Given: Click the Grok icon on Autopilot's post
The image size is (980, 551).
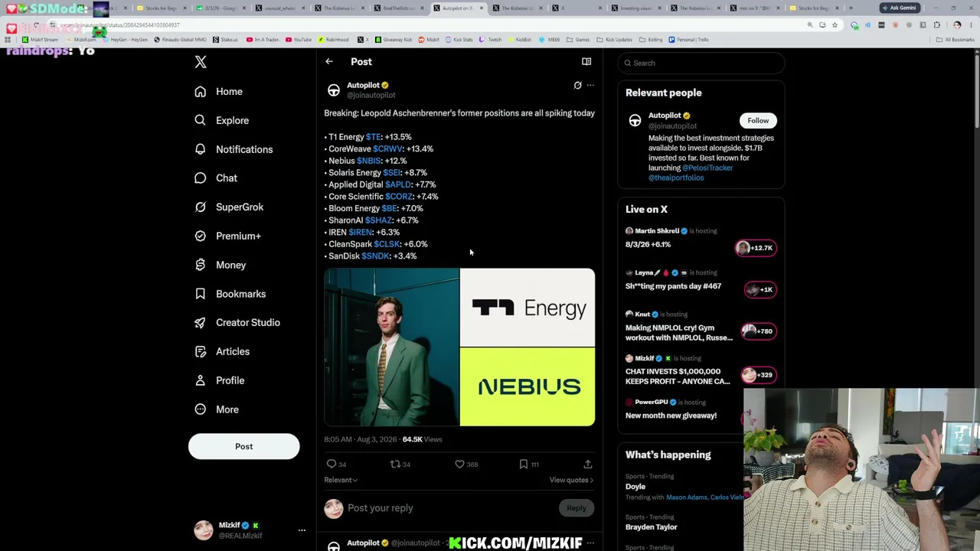Looking at the screenshot, I should click(x=578, y=86).
